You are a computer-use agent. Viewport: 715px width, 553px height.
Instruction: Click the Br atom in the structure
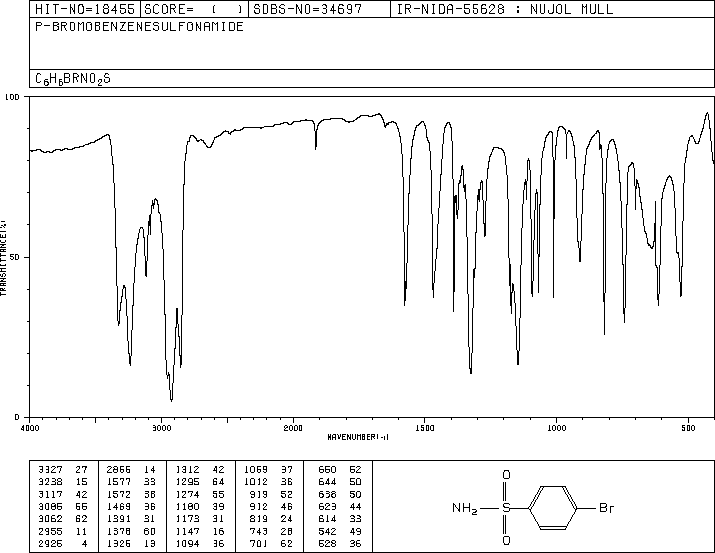pos(606,507)
